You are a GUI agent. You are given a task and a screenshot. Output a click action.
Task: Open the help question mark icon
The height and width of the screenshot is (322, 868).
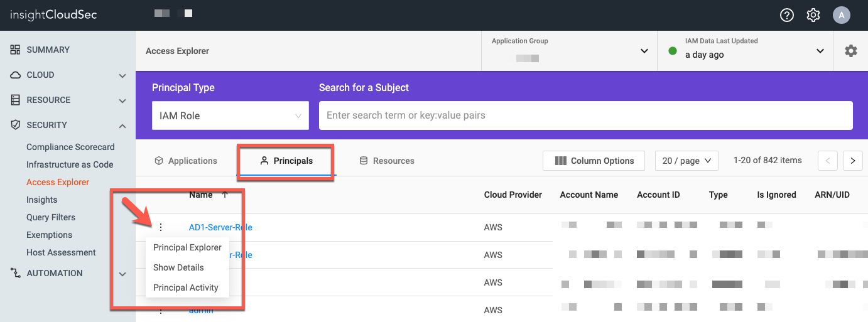click(x=787, y=15)
